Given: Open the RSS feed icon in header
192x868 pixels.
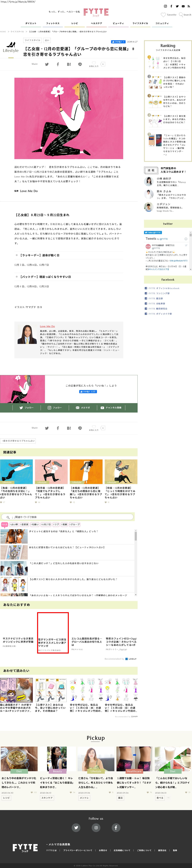Looking at the screenshot, I should pyautogui.click(x=189, y=6).
